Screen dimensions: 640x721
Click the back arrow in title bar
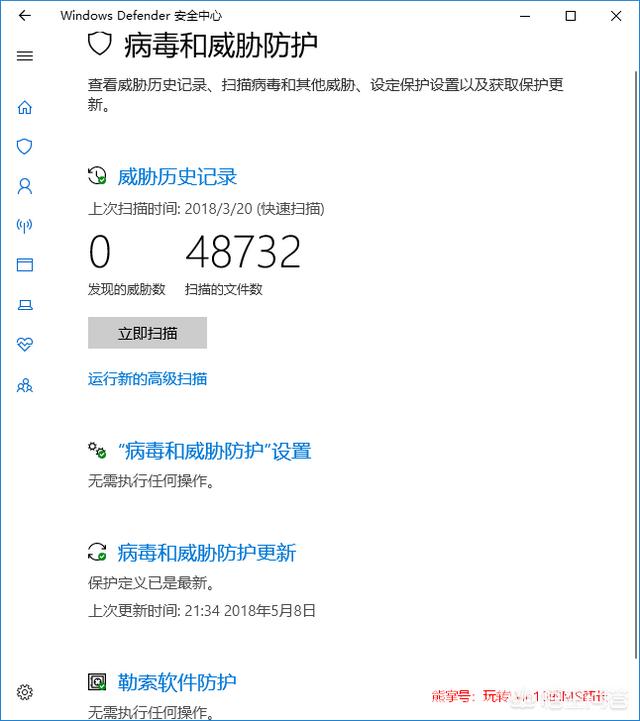coord(25,16)
